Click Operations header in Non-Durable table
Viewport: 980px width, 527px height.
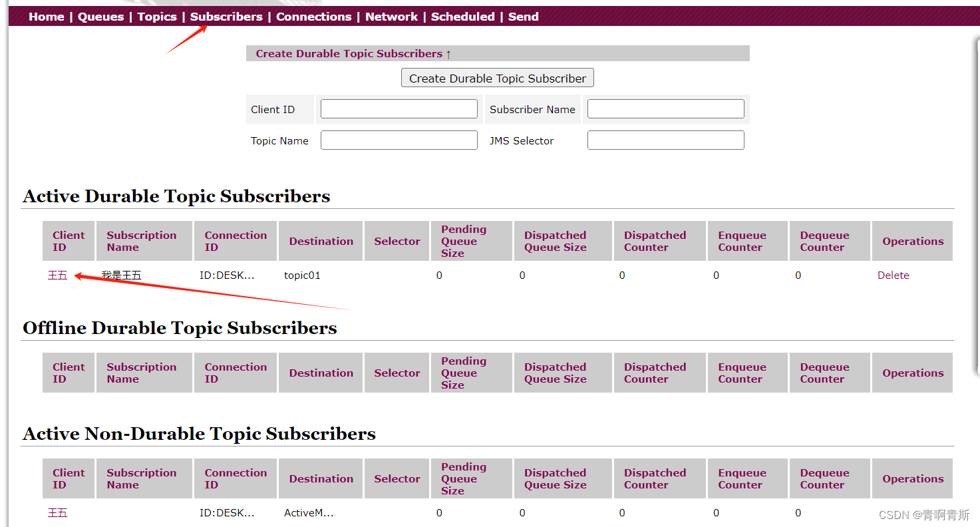tap(912, 478)
